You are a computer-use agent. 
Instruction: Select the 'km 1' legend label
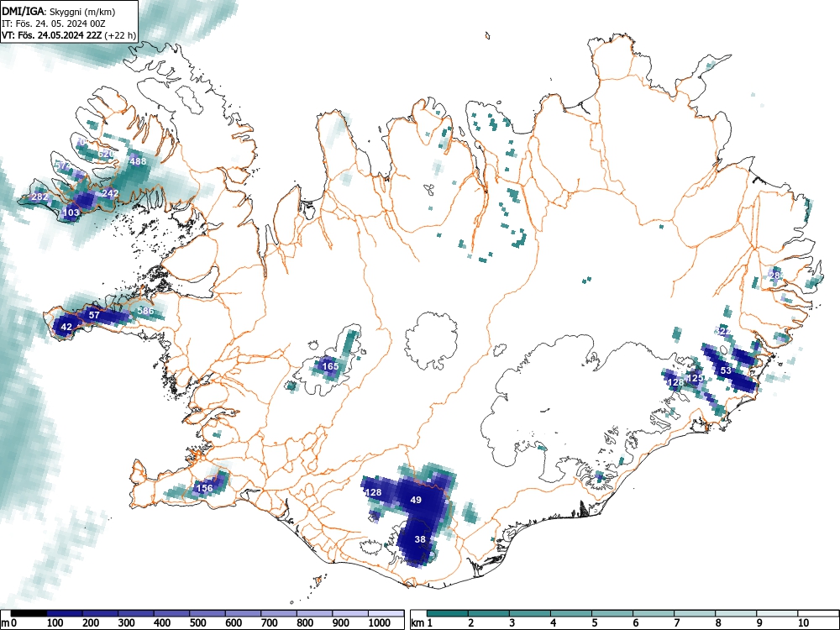423,622
